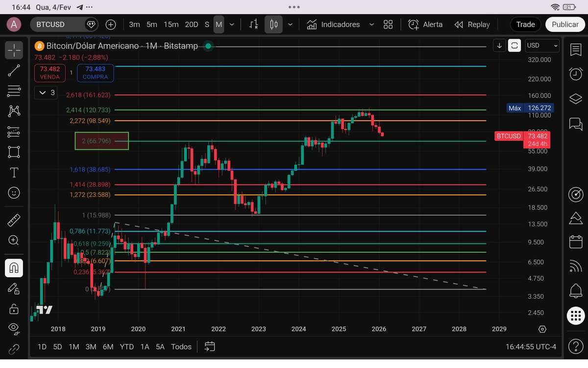Switch to the 3m timeframe

134,25
